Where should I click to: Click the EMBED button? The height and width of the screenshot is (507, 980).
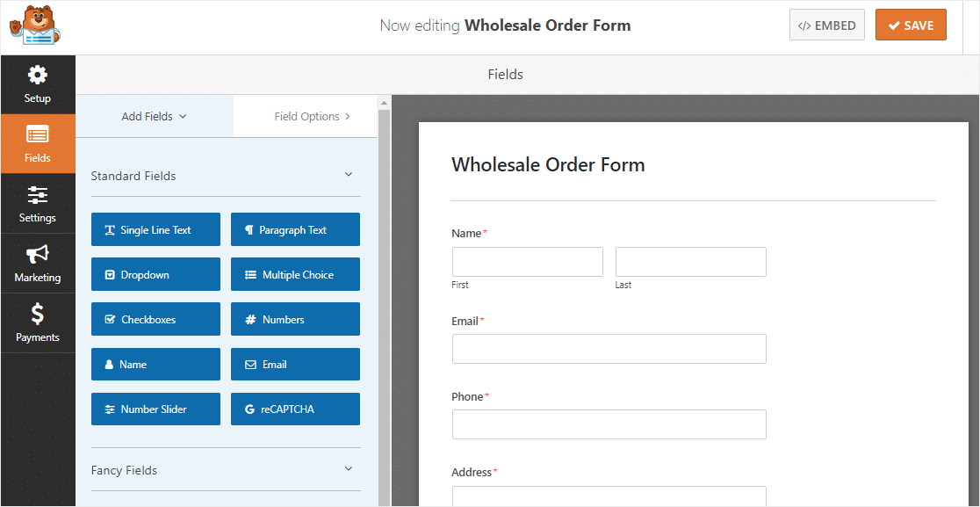827,25
